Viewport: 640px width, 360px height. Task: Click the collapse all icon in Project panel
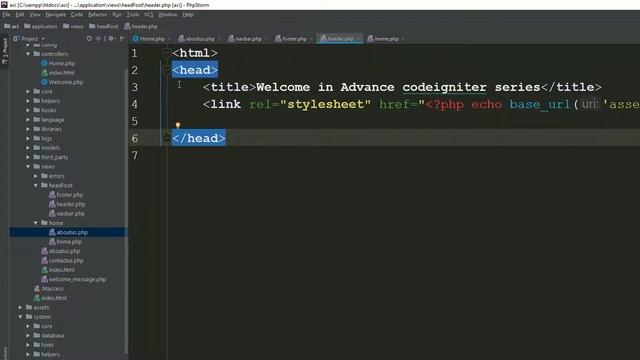pos(98,39)
